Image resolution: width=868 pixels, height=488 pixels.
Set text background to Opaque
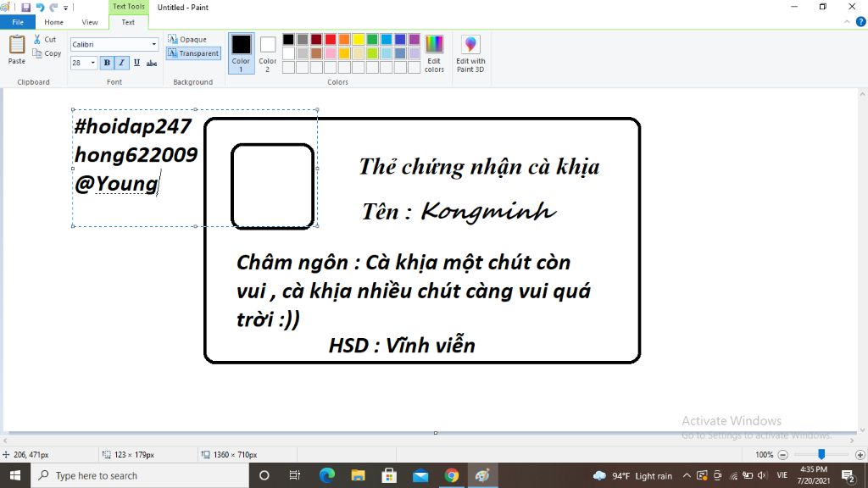[x=187, y=39]
